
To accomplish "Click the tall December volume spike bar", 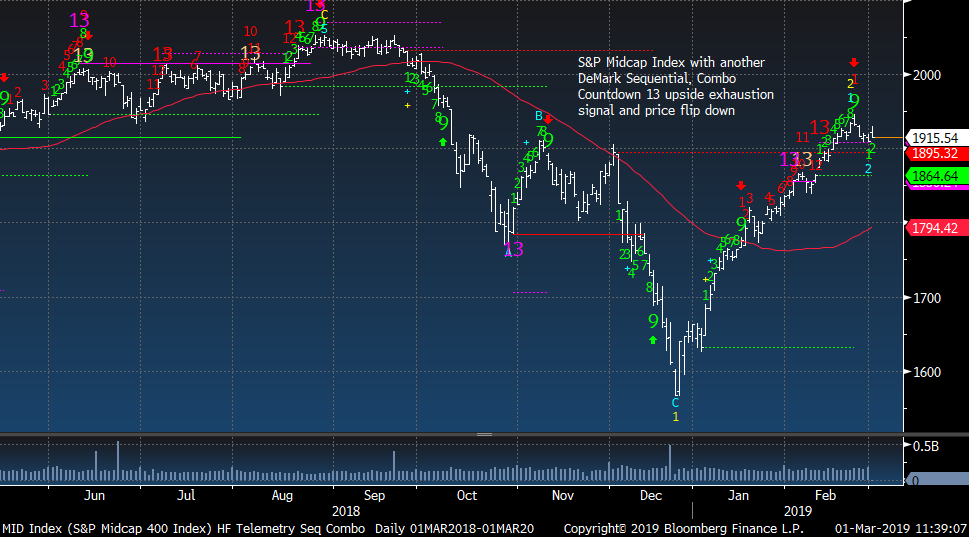I will click(670, 463).
